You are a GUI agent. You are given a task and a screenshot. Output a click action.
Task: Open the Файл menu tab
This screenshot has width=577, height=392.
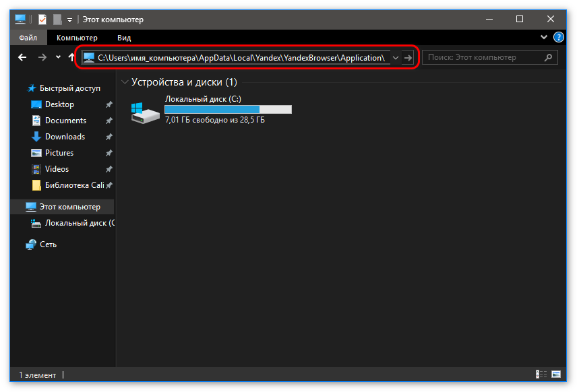(28, 38)
